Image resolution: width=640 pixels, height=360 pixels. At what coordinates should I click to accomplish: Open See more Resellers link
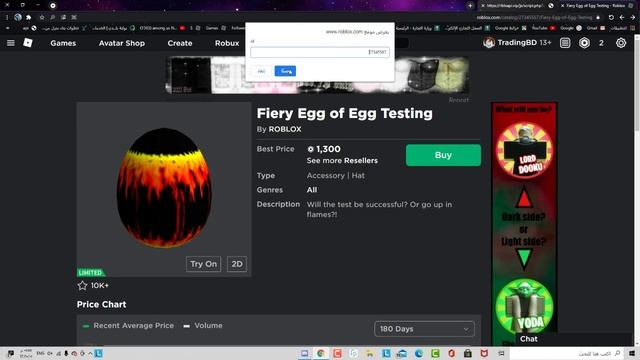[342, 160]
